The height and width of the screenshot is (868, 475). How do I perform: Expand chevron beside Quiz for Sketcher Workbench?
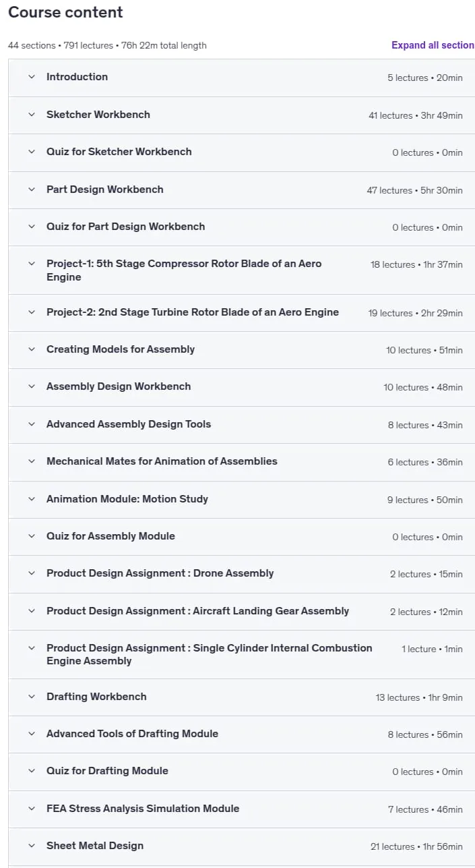tap(31, 152)
